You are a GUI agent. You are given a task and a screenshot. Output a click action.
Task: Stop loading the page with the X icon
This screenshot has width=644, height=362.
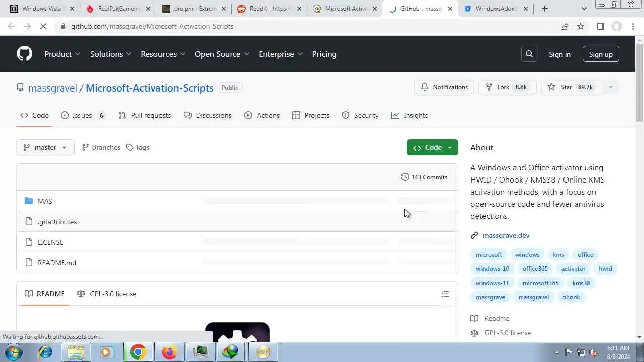[43, 26]
